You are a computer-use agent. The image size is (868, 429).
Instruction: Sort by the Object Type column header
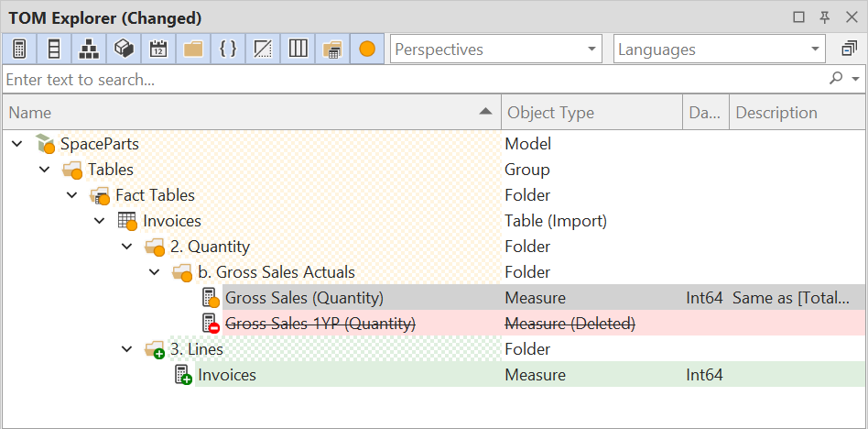click(591, 113)
